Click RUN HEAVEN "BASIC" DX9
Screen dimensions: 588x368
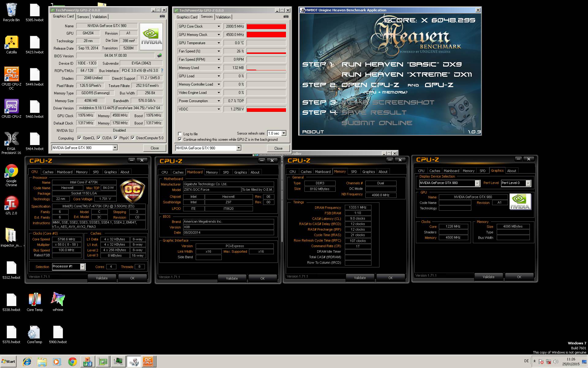click(x=401, y=64)
